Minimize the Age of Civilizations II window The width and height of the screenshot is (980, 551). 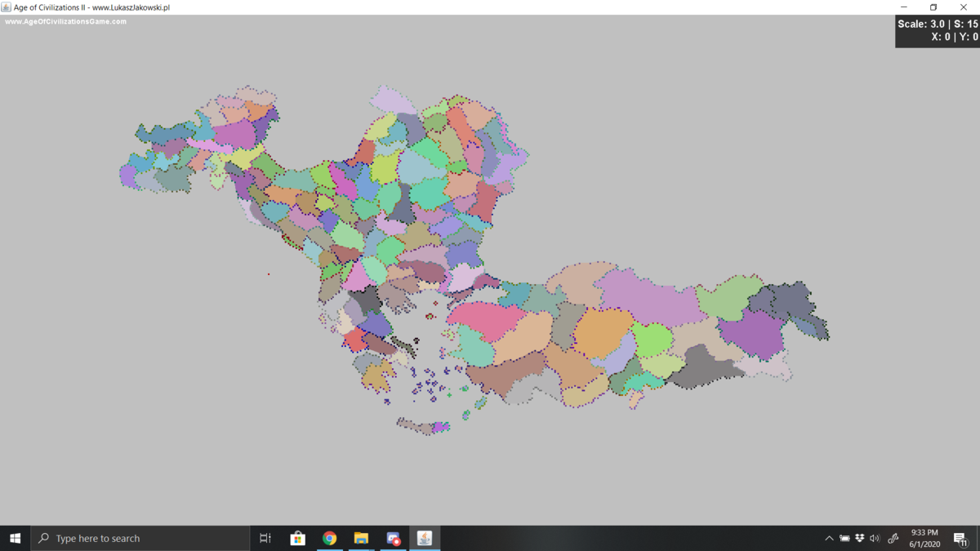tap(903, 7)
